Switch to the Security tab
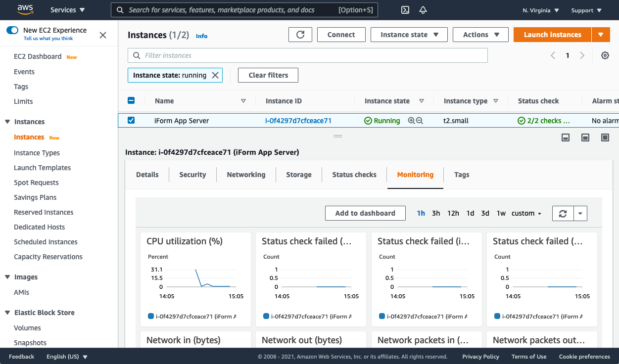 pyautogui.click(x=192, y=175)
